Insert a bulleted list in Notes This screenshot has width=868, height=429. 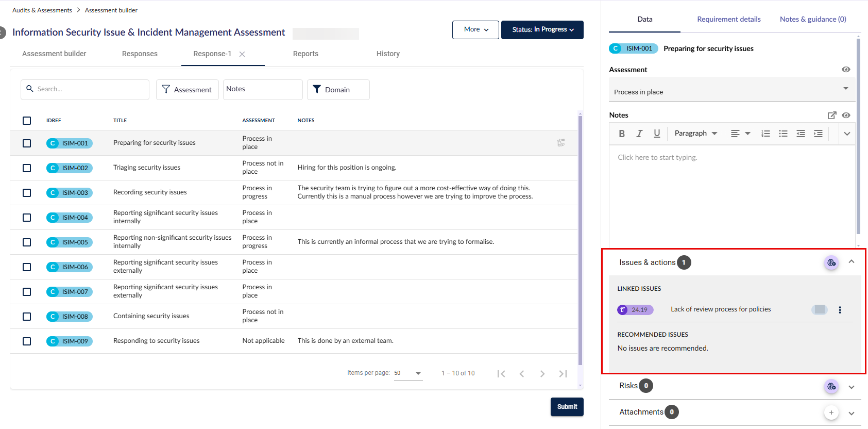pos(783,134)
